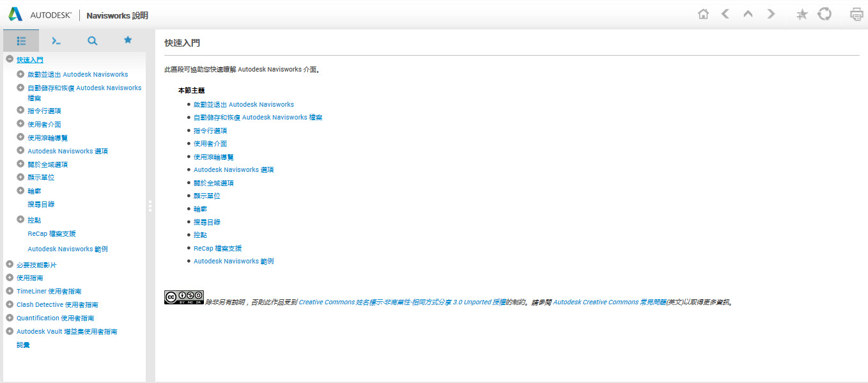Go up one level arrow
The width and height of the screenshot is (868, 383).
748,14
